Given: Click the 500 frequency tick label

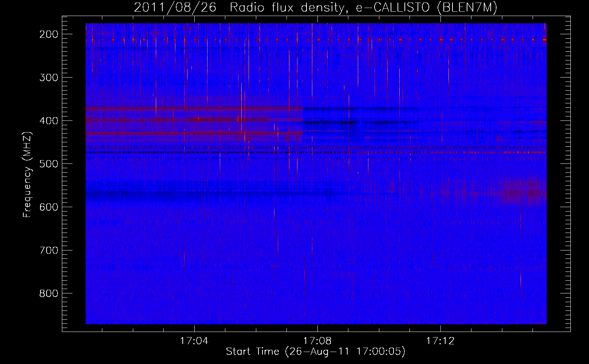Looking at the screenshot, I should (48, 164).
